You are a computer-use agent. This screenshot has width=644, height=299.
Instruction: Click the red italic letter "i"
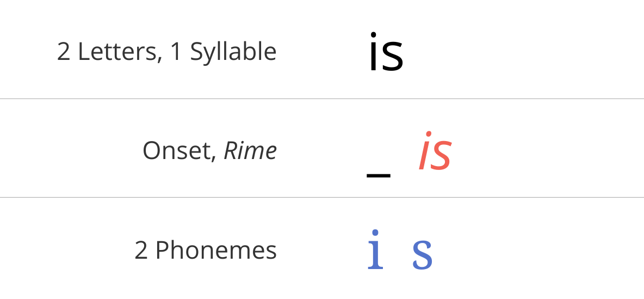coord(425,150)
